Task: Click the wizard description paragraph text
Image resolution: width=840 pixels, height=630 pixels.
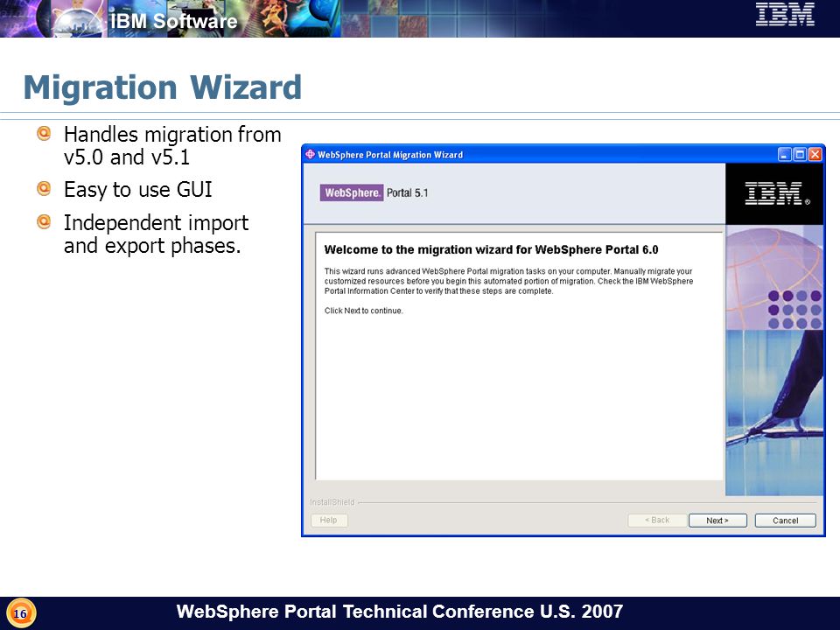Action: point(508,281)
